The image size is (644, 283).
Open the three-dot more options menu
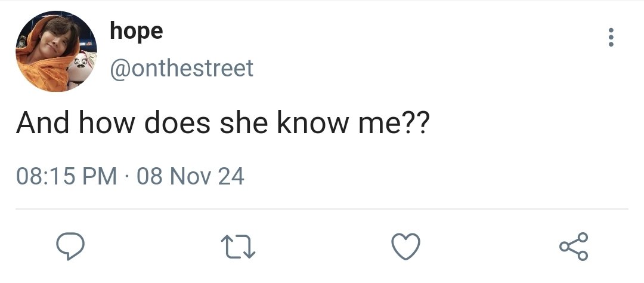point(611,37)
